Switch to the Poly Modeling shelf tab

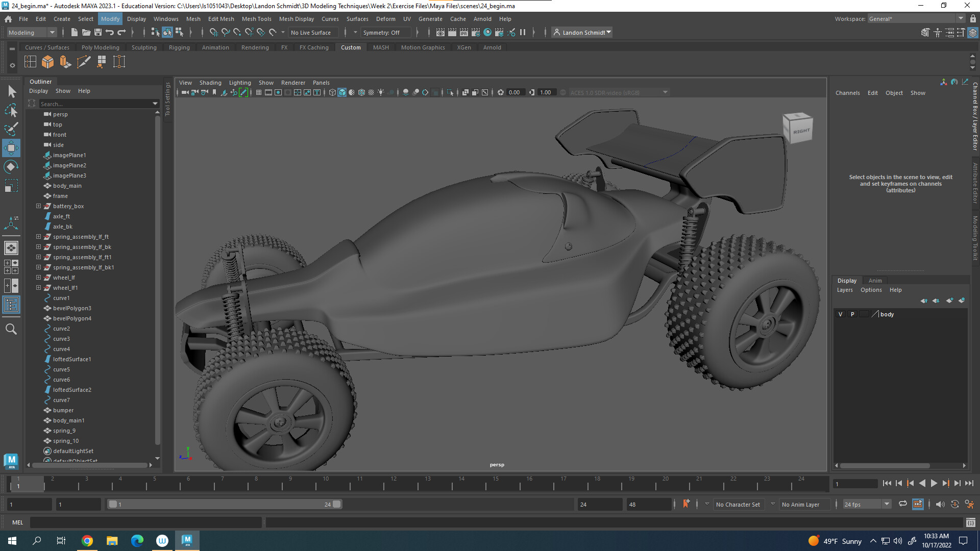(x=100, y=47)
